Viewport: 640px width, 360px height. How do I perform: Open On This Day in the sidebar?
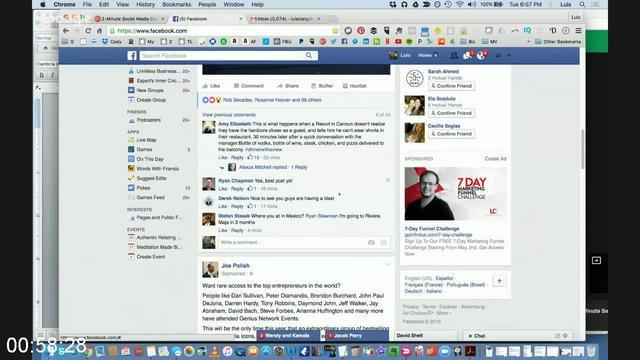[150, 159]
